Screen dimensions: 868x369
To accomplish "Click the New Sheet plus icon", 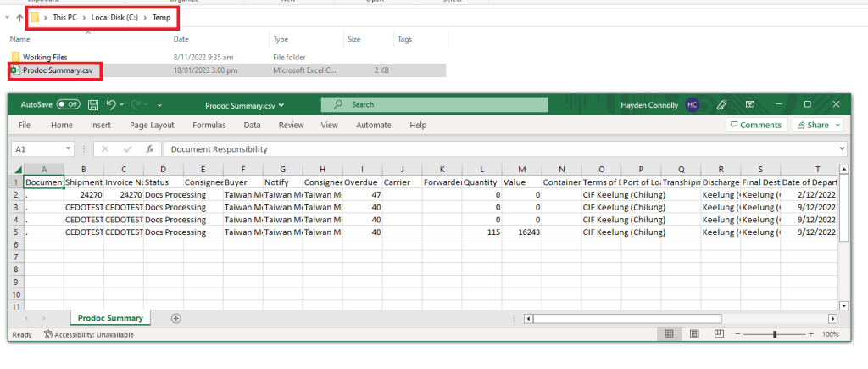I will click(176, 319).
